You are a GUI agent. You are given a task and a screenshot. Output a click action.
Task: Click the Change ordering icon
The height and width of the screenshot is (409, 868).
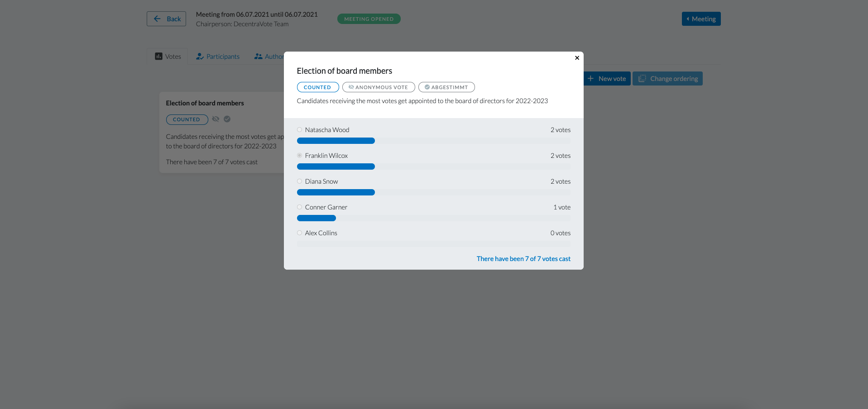click(x=642, y=79)
